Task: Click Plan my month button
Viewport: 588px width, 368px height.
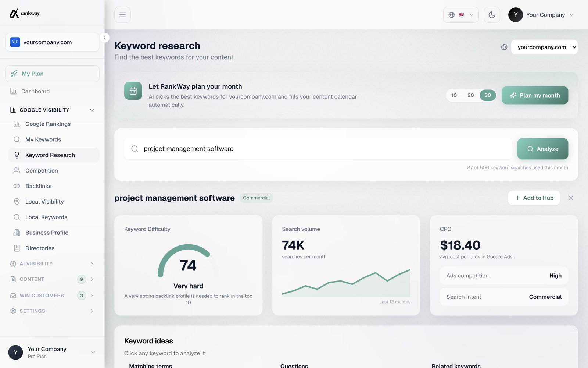Action: click(x=535, y=95)
